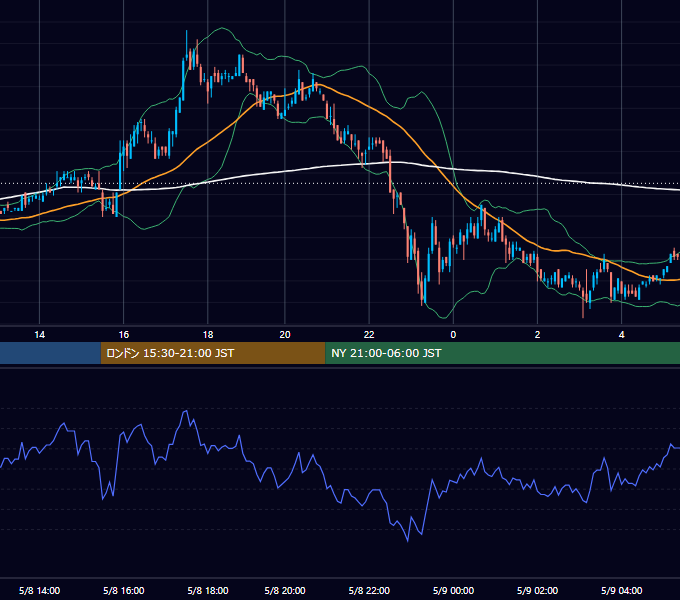Click time axis label 2
680x600 pixels.
click(537, 335)
